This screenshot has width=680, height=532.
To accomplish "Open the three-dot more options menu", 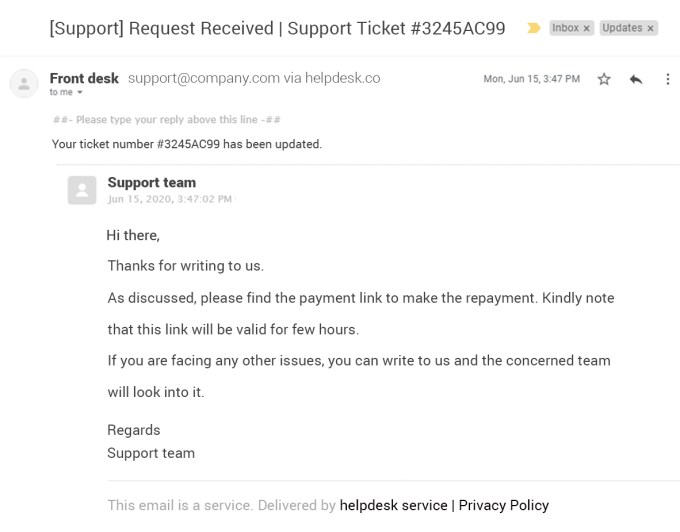I will [x=667, y=79].
